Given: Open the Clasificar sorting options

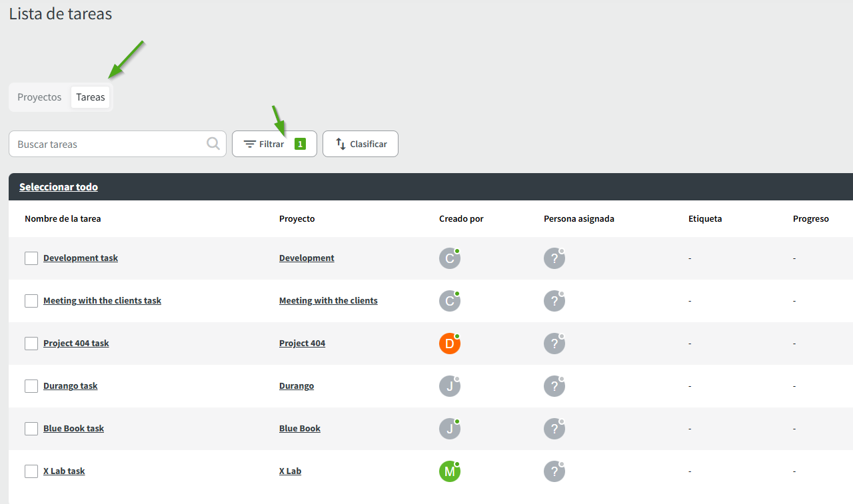Looking at the screenshot, I should tap(361, 144).
